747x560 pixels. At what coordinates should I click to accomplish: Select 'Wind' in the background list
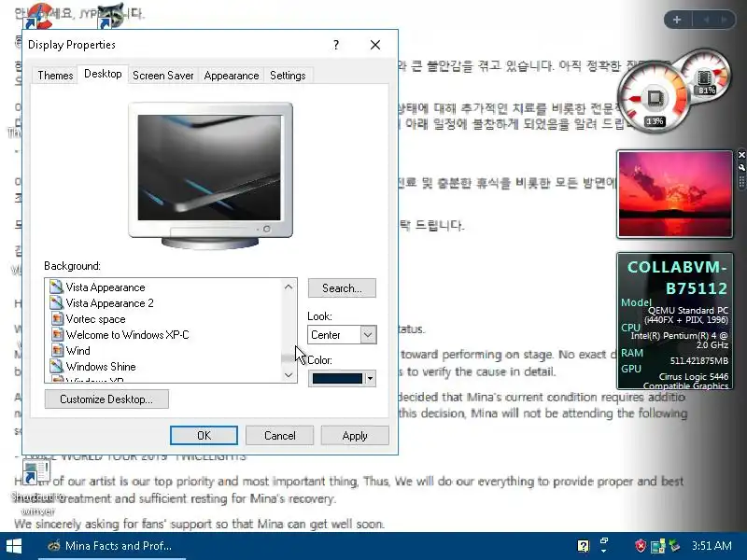coord(78,351)
